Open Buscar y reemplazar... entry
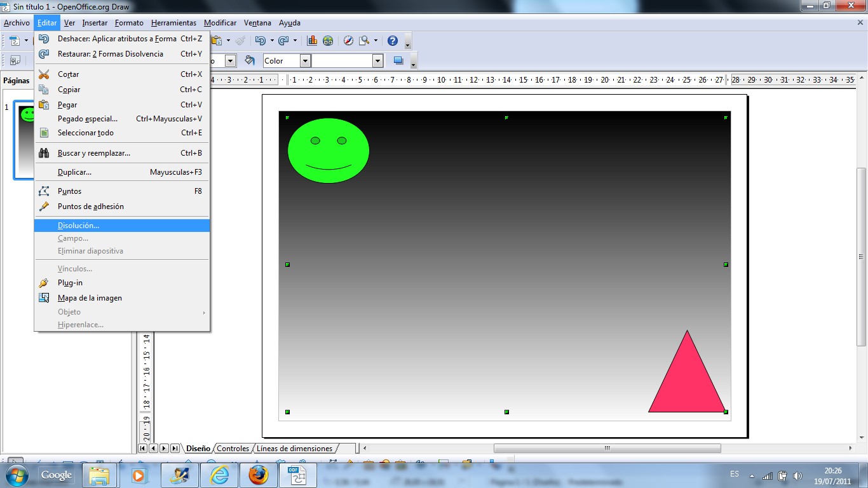Screen dimensions: 868x488 (x=122, y=153)
